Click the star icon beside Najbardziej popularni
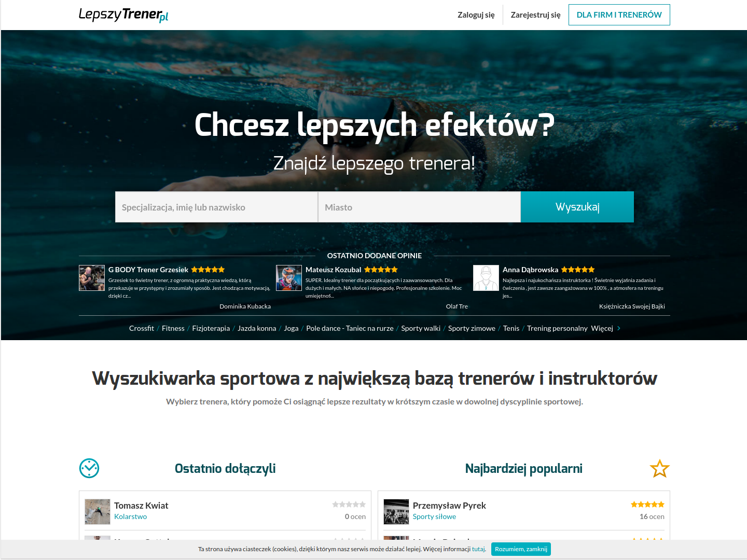Image resolution: width=747 pixels, height=560 pixels. point(660,469)
